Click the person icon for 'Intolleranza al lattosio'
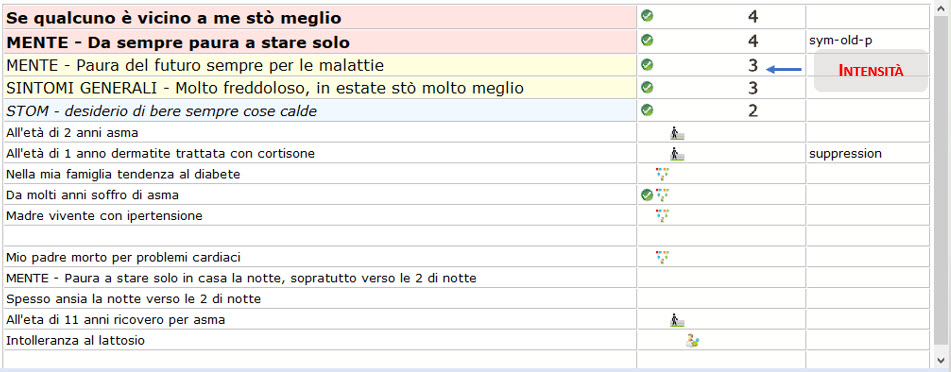Screen dimensions: 951x372 point(692,340)
